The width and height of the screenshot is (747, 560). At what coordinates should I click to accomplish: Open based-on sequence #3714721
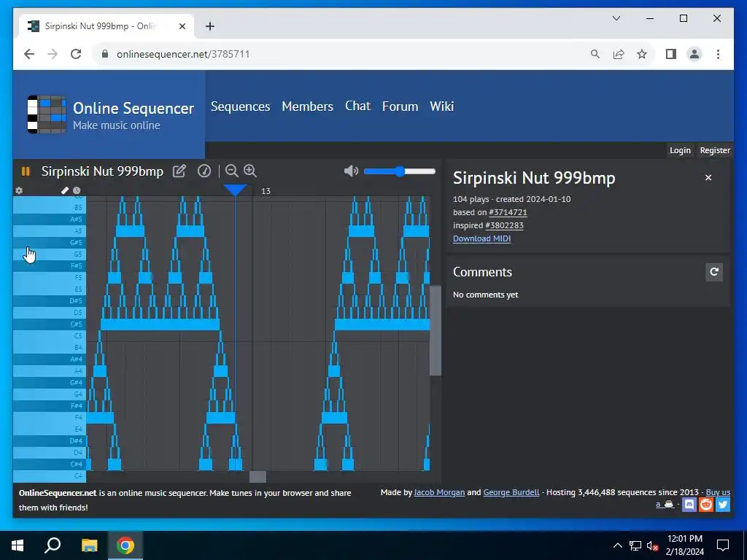point(508,212)
